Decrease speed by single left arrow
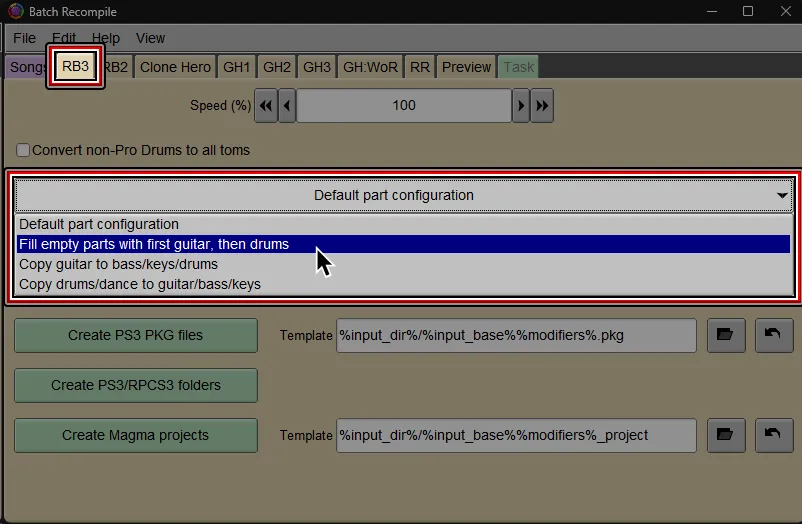 tap(287, 105)
